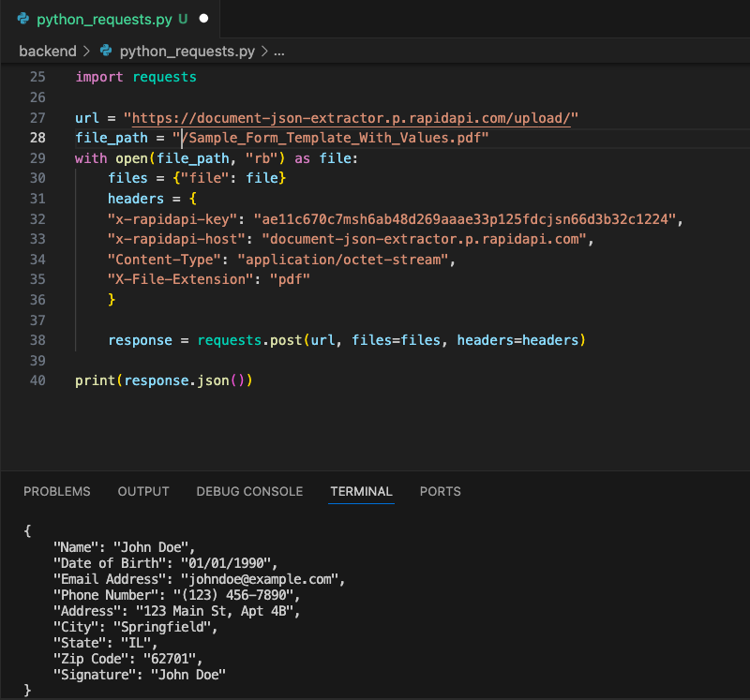Click the x-rapidapi-key value string
Image resolution: width=750 pixels, height=700 pixels.
pos(465,219)
